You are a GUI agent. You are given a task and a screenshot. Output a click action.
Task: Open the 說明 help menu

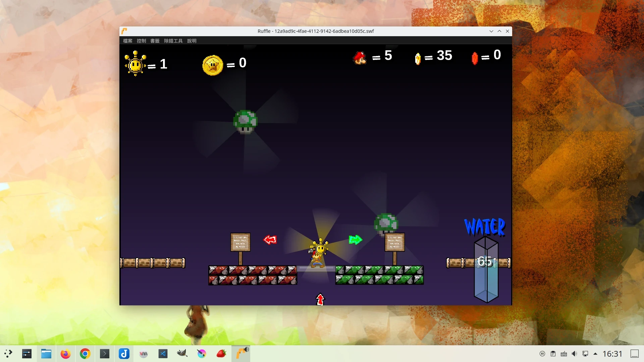coord(192,41)
